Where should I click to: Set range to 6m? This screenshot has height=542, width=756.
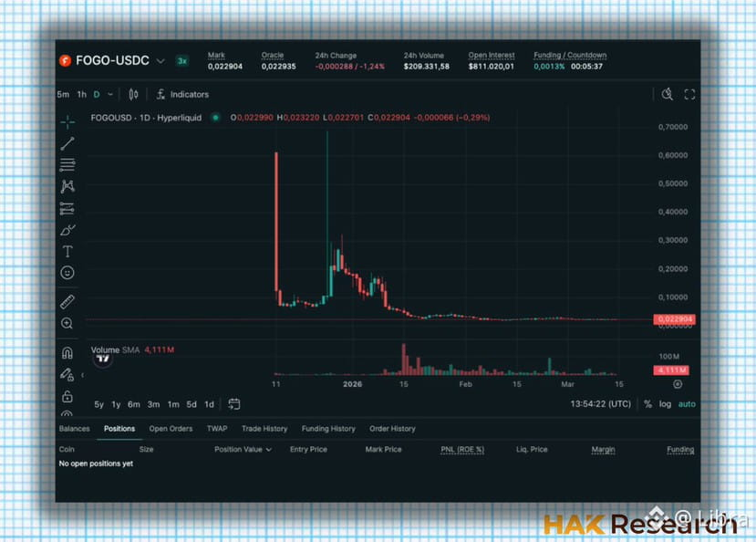133,404
